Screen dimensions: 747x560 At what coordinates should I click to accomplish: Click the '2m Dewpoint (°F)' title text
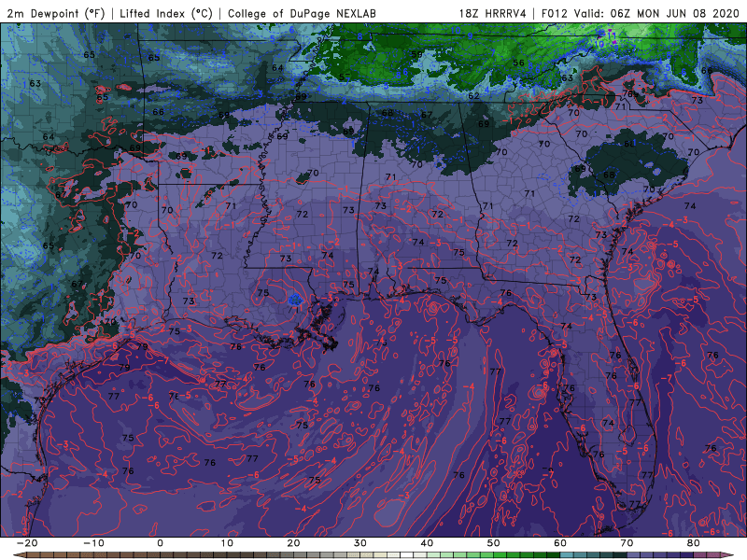[56, 13]
